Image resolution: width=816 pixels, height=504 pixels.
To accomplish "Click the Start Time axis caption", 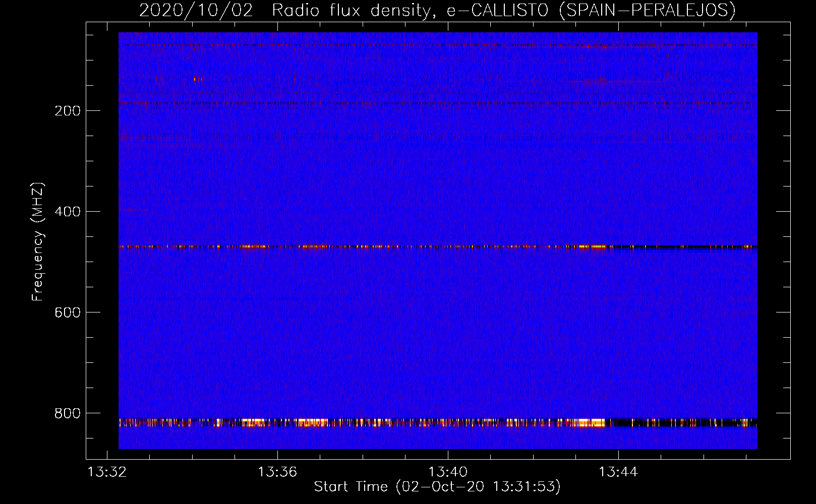I will point(437,487).
